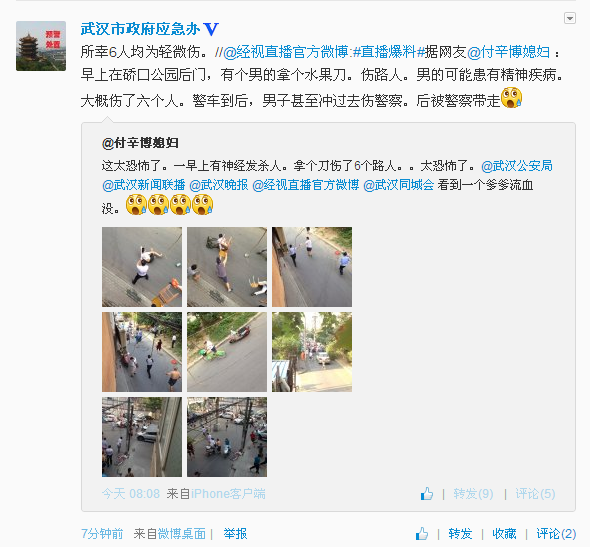Click the @武汉公安局 mention
Image resolution: width=590 pixels, height=547 pixels.
coord(517,166)
